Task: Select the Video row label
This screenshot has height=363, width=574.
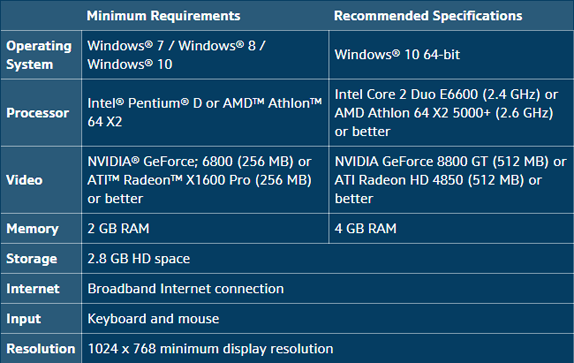Action: (x=24, y=180)
